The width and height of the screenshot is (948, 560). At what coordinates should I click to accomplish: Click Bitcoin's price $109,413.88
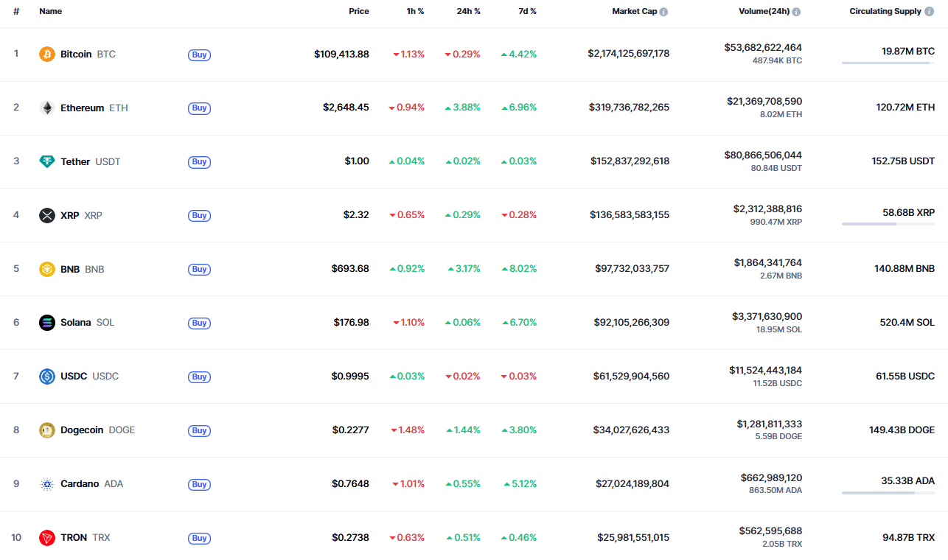pyautogui.click(x=341, y=55)
